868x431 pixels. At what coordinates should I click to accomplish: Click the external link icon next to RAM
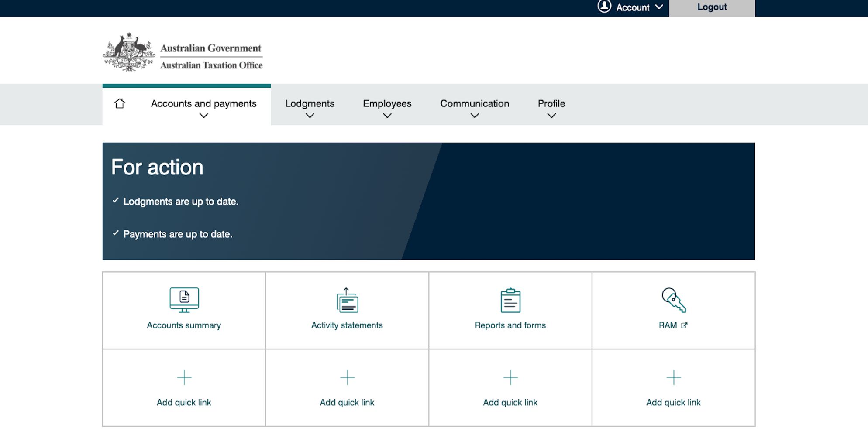(685, 325)
